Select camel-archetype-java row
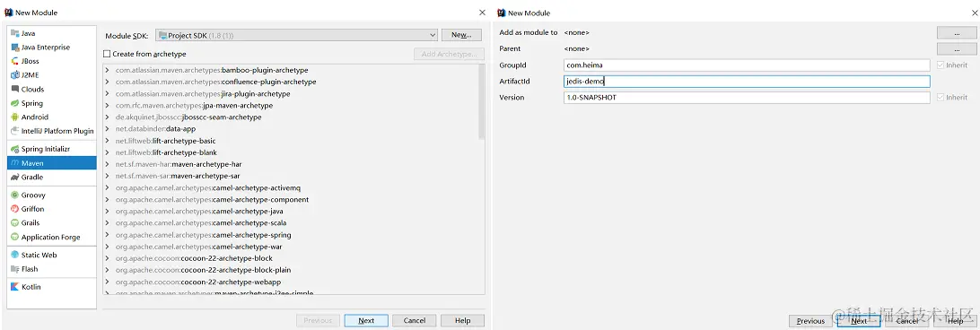Image resolution: width=980 pixels, height=330 pixels. coord(290,212)
